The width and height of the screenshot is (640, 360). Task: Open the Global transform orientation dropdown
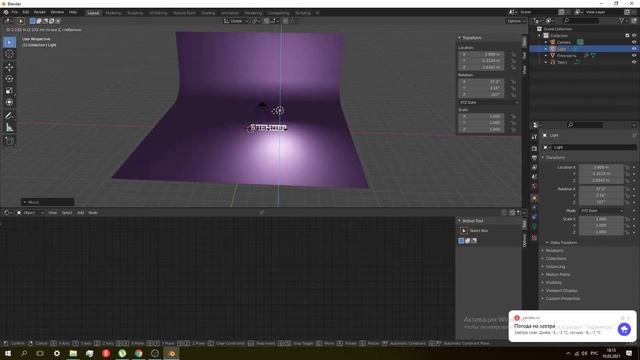[x=236, y=21]
